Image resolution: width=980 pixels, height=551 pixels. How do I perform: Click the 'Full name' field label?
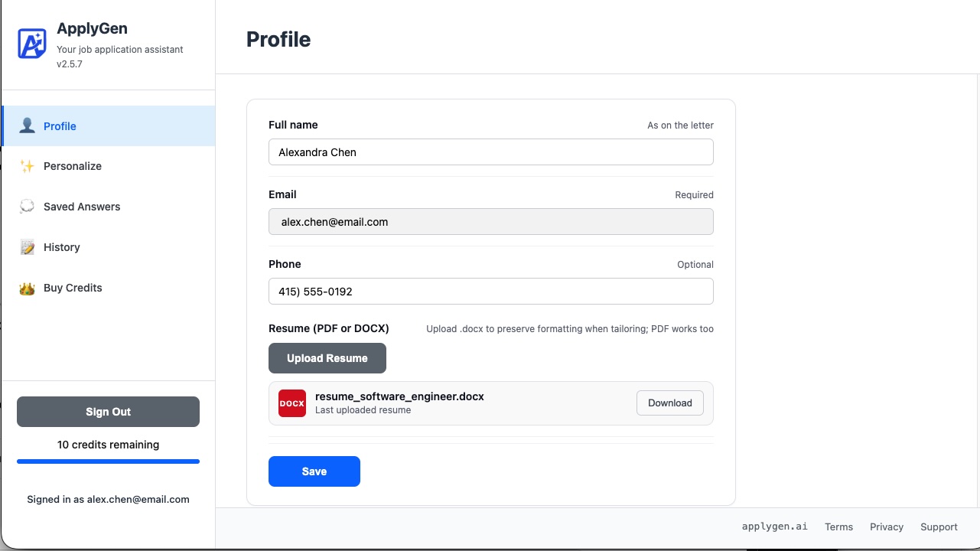pos(293,125)
